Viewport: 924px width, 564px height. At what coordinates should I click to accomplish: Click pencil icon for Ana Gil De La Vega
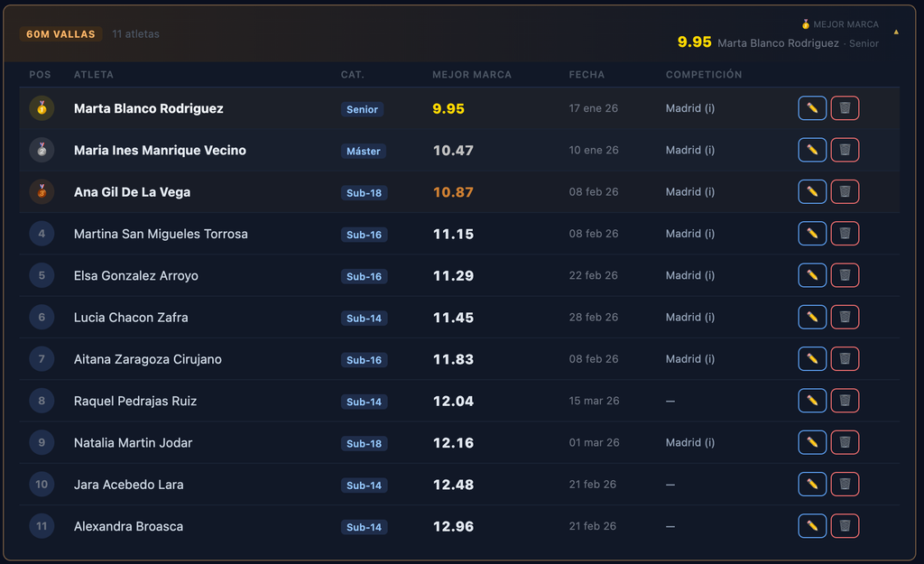pos(812,191)
